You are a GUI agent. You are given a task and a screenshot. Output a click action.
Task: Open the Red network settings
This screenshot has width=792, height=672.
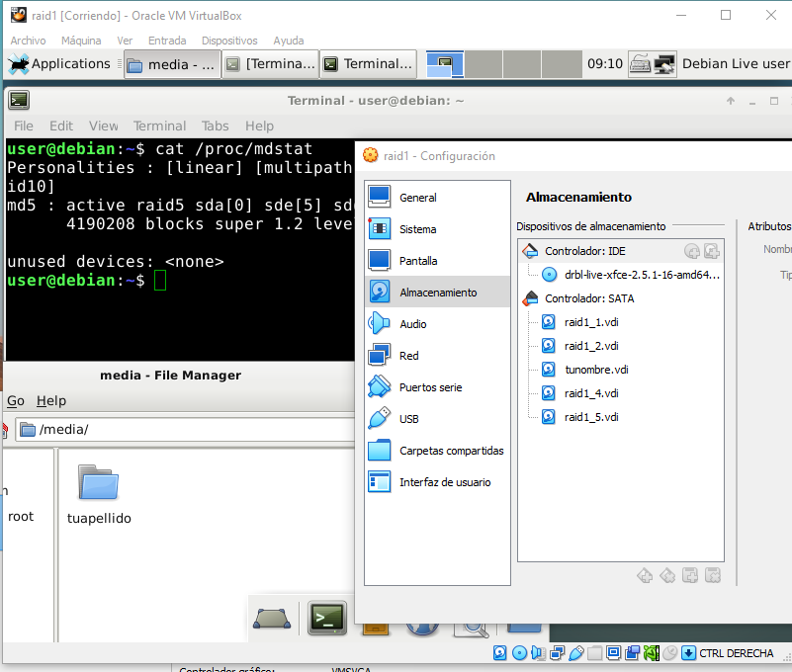point(437,356)
